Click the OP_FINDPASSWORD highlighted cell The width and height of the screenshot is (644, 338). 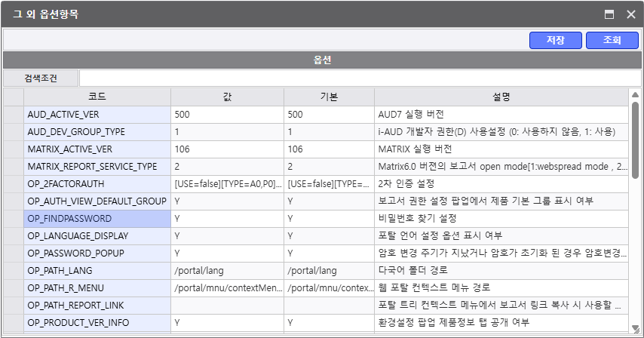tap(97, 218)
